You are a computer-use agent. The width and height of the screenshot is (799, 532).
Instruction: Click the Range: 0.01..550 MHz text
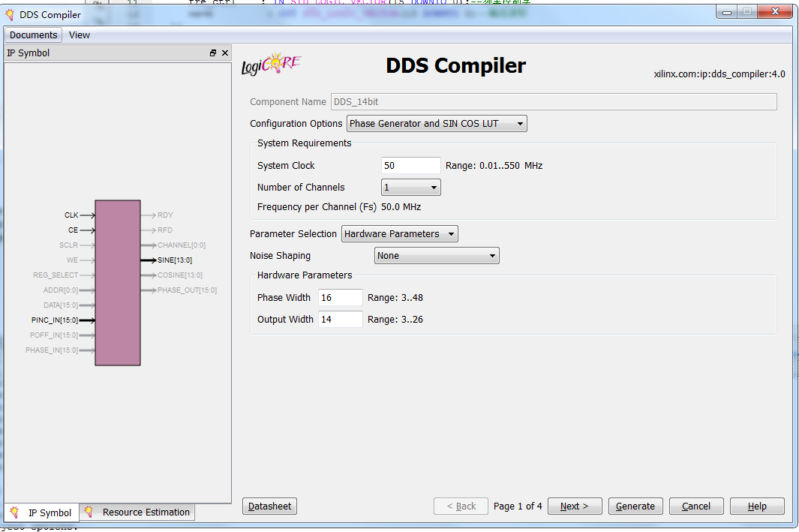pos(494,166)
